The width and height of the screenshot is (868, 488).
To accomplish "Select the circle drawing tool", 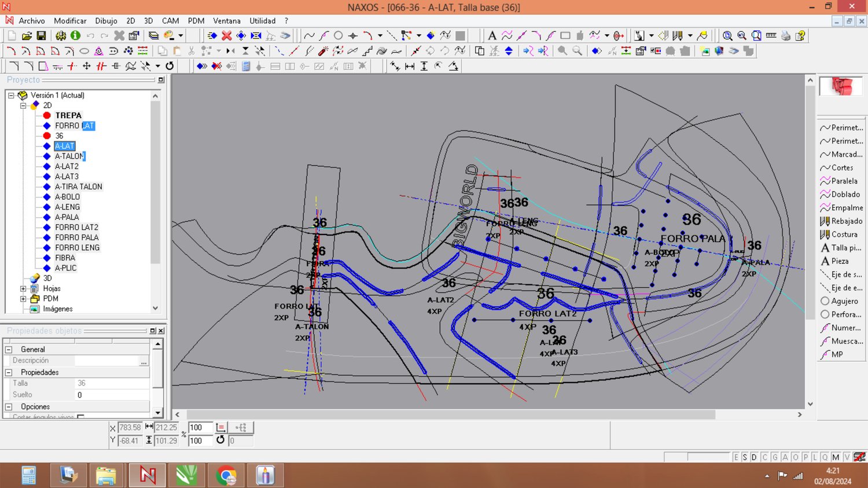I will click(x=339, y=36).
